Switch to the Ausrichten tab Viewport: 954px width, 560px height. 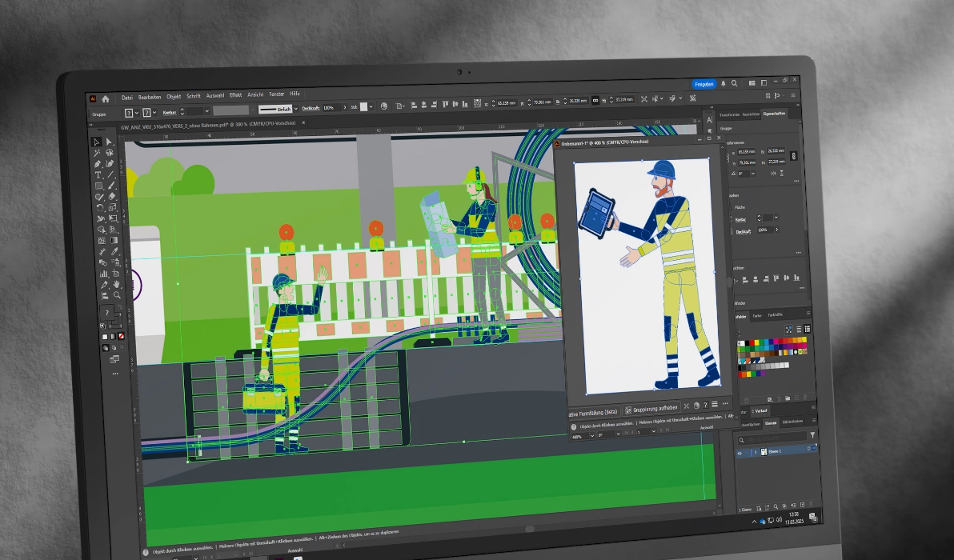coord(751,114)
